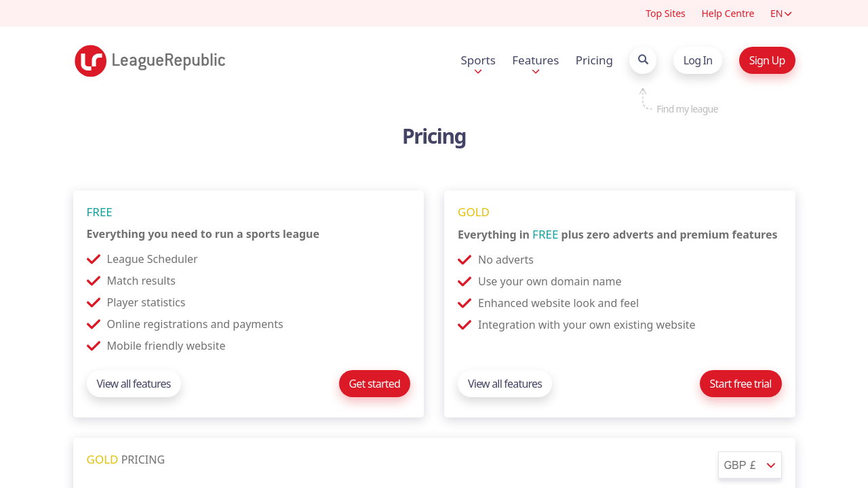Viewport: 868px width, 488px height.
Task: Click the Player statistics checkmark icon
Action: click(94, 302)
